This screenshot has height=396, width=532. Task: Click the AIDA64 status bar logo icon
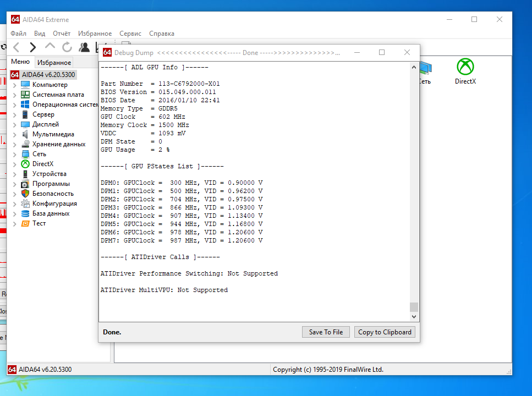coord(12,370)
